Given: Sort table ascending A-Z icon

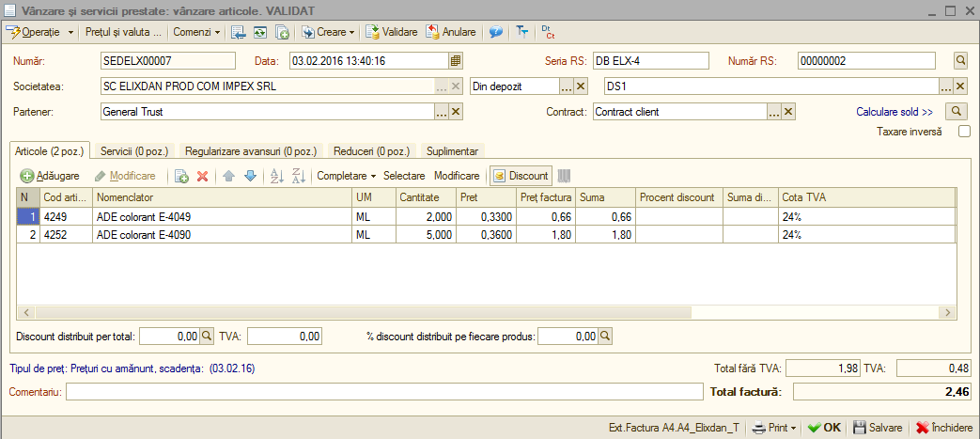Looking at the screenshot, I should coord(275,177).
